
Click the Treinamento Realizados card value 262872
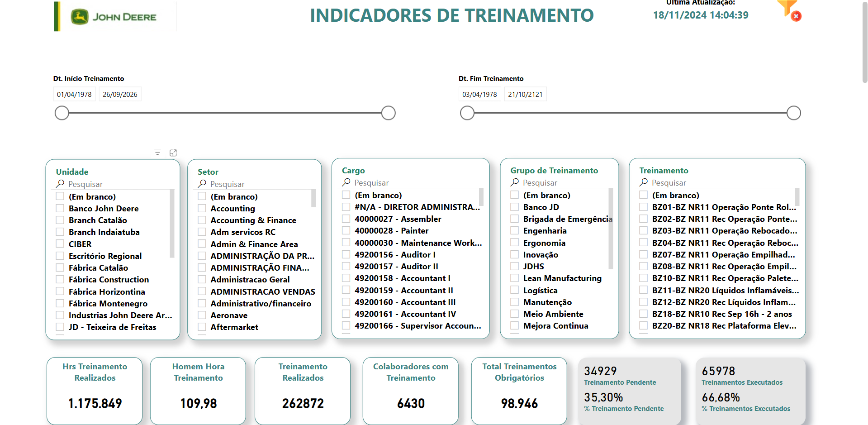tap(303, 403)
